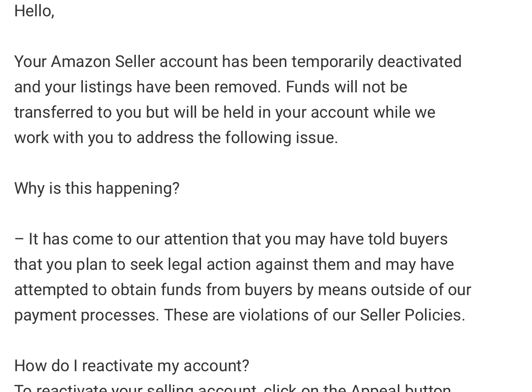Click "listings have been removed" text
The width and height of the screenshot is (532, 392).
click(x=180, y=87)
